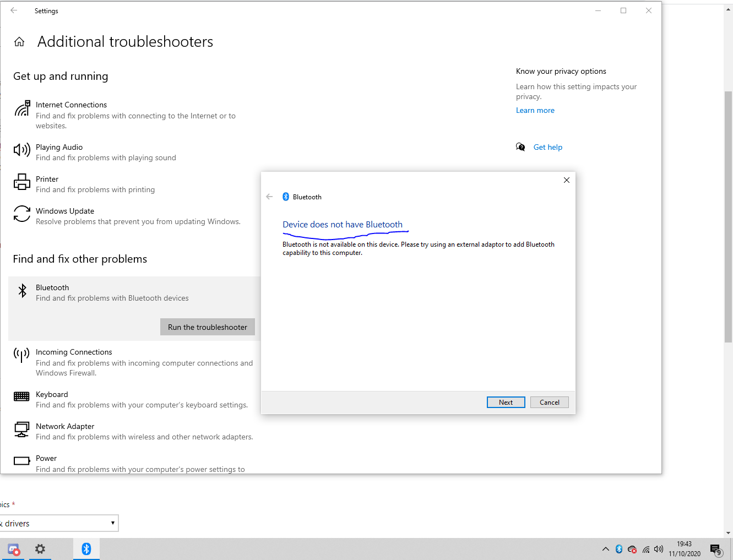The height and width of the screenshot is (560, 733).
Task: Click 'Know your privacy options' heading
Action: pos(561,71)
